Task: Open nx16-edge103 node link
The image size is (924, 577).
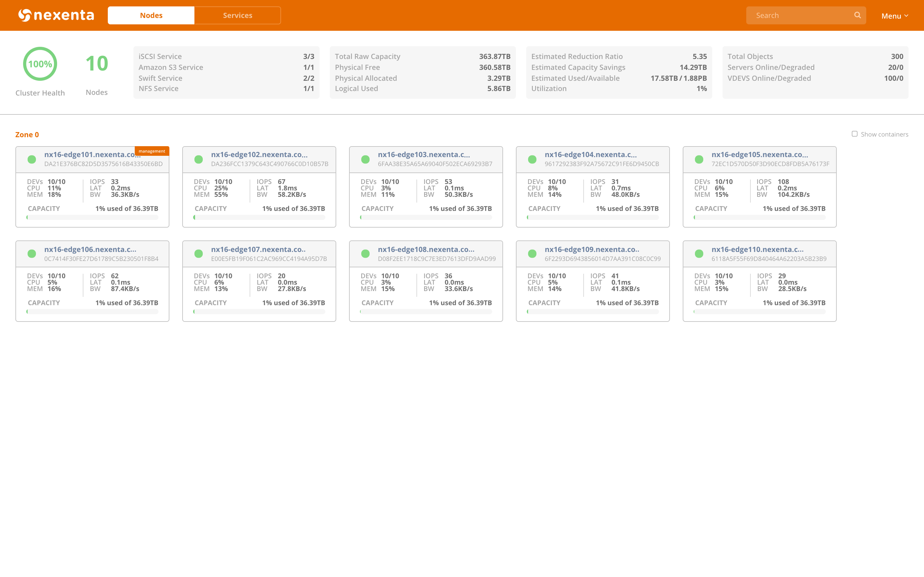Action: click(424, 155)
